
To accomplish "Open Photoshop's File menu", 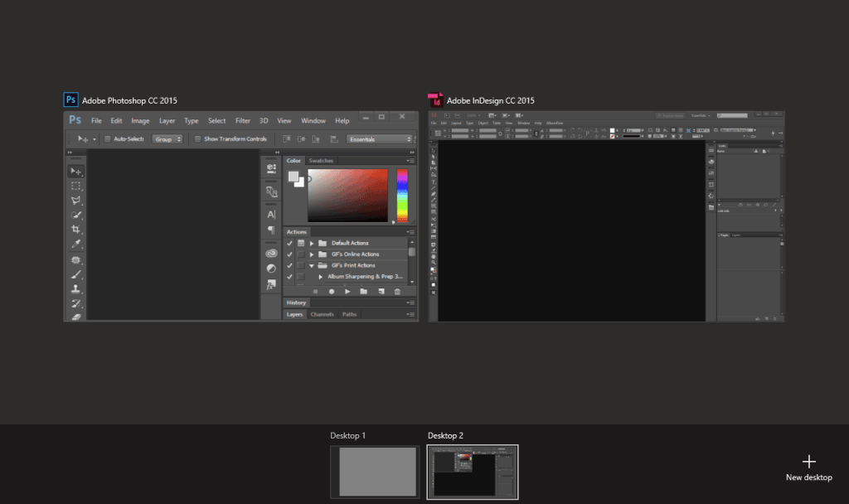I will (x=96, y=121).
